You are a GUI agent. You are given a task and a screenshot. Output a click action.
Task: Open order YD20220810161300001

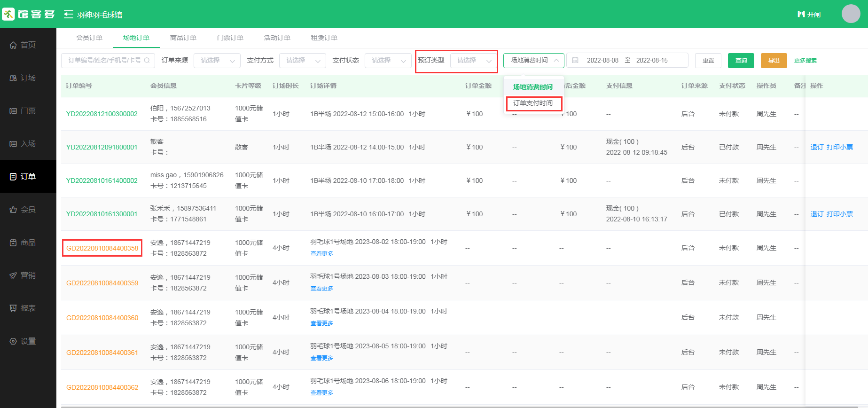(102, 214)
